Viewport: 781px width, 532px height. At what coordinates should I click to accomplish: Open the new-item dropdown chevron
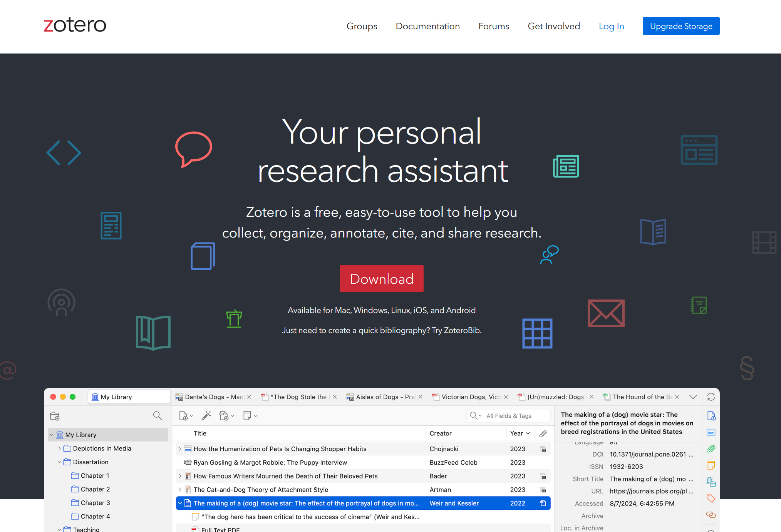click(191, 416)
